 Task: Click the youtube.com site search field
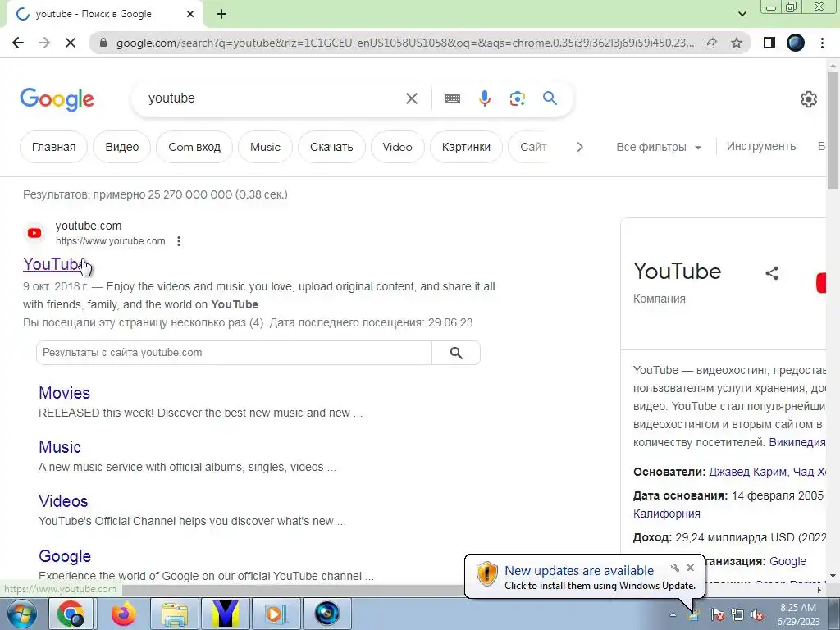tap(234, 353)
